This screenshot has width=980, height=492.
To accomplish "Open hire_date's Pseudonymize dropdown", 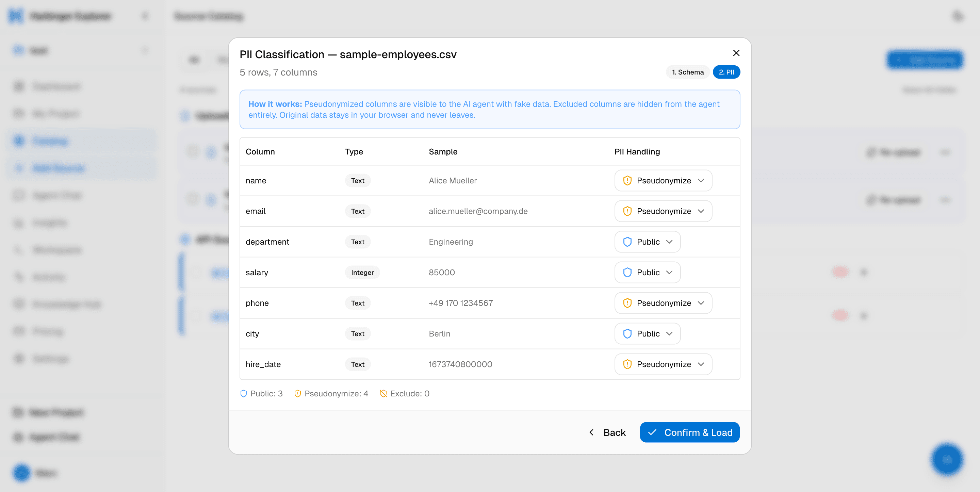I will (663, 364).
